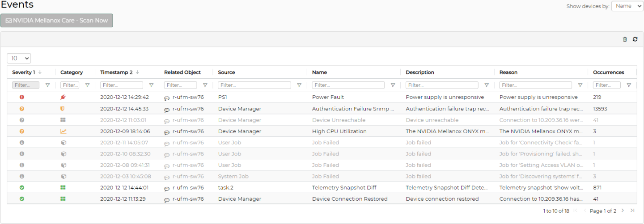Screen dimensions: 644x224
Task: Open the Show devices by Name dropdown
Action: 627,6
